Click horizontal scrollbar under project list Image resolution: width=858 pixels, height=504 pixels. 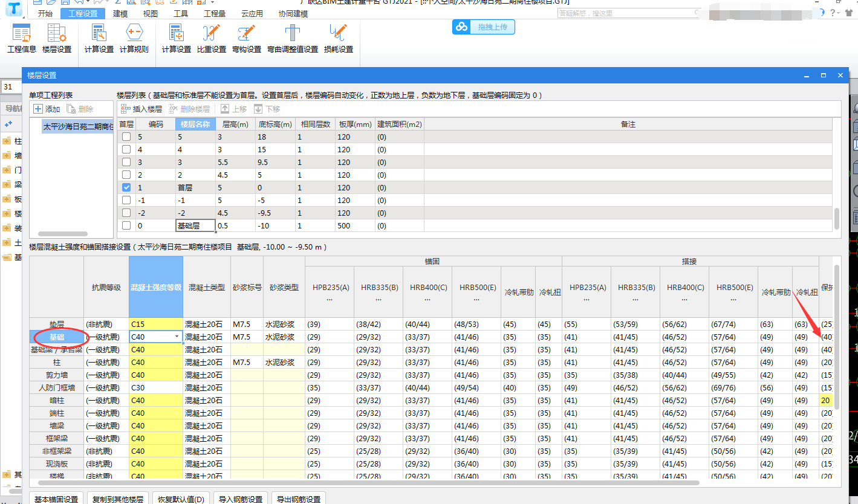click(x=63, y=234)
